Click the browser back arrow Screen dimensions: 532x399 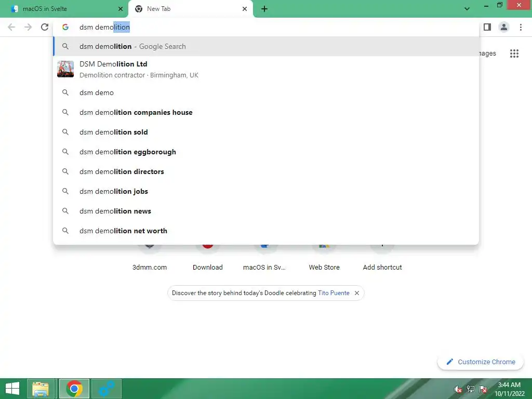11,27
